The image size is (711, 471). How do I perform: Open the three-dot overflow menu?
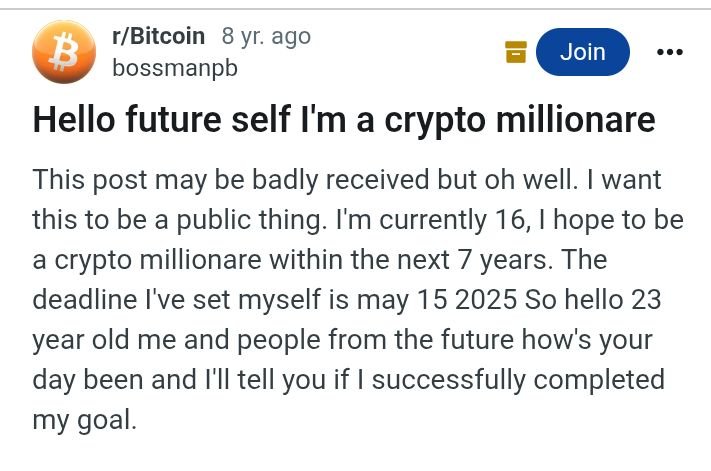click(670, 52)
